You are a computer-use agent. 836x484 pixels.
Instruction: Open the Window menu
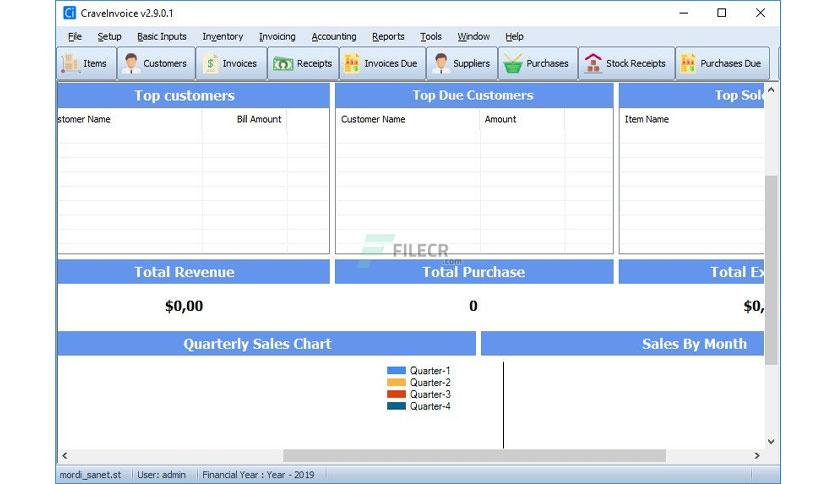(x=473, y=36)
